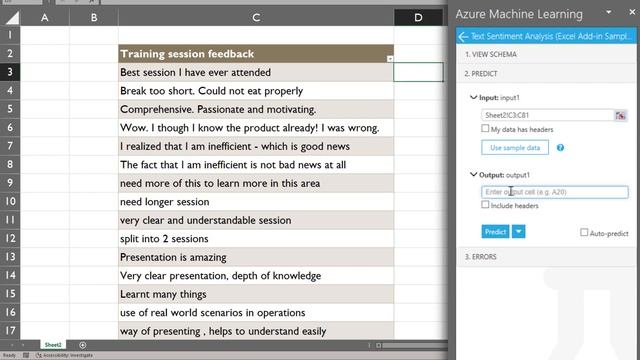Click the back arrow in Azure Machine Learning pane
This screenshot has width=640, height=360.
463,37
